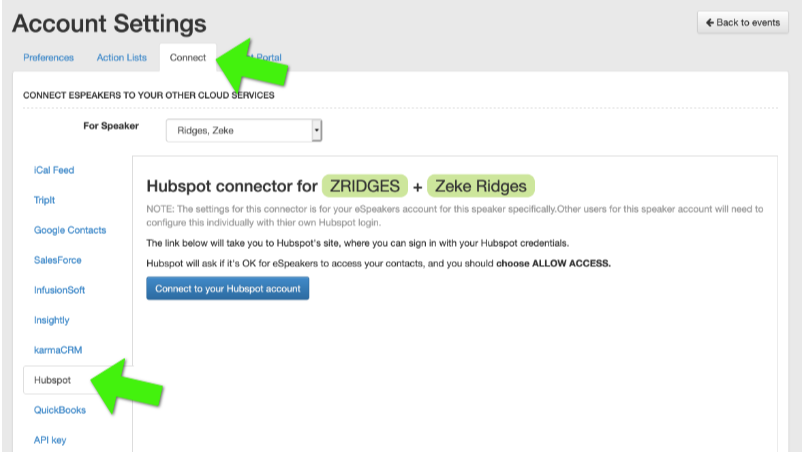
Task: Click the speaker dropdown arrow
Action: [316, 130]
